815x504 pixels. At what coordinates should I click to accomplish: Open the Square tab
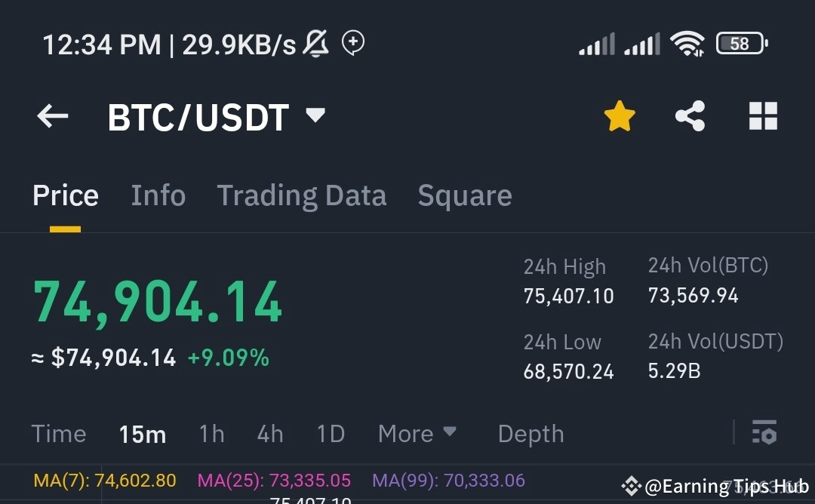click(x=464, y=195)
